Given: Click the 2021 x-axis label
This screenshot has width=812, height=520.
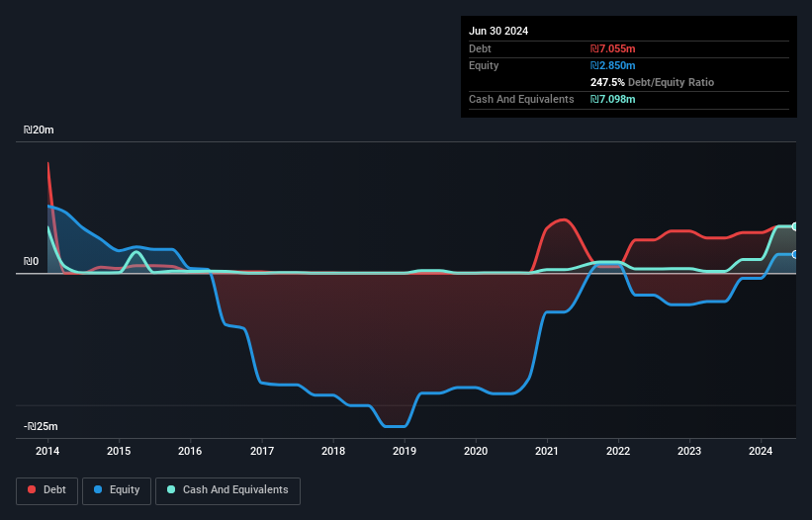Looking at the screenshot, I should pyautogui.click(x=547, y=451).
